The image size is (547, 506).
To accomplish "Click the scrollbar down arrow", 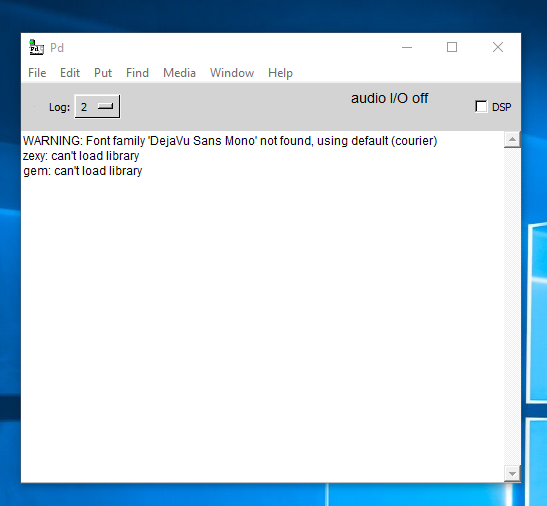I will coord(512,474).
